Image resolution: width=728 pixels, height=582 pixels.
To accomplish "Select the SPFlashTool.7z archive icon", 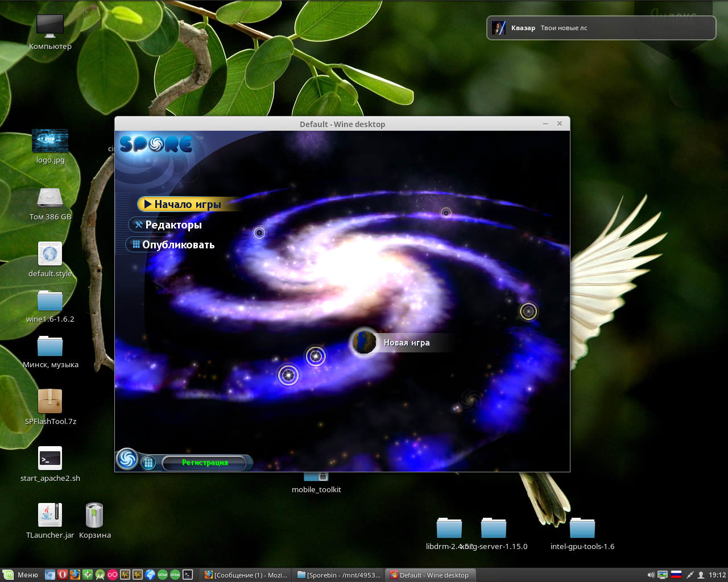I will point(50,401).
